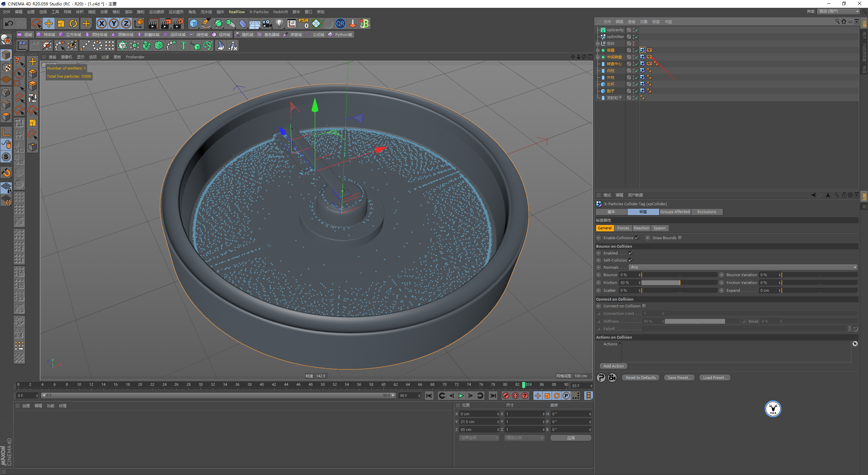Click the Camera object icon
Viewport: 868px width, 475px height.
point(267,23)
